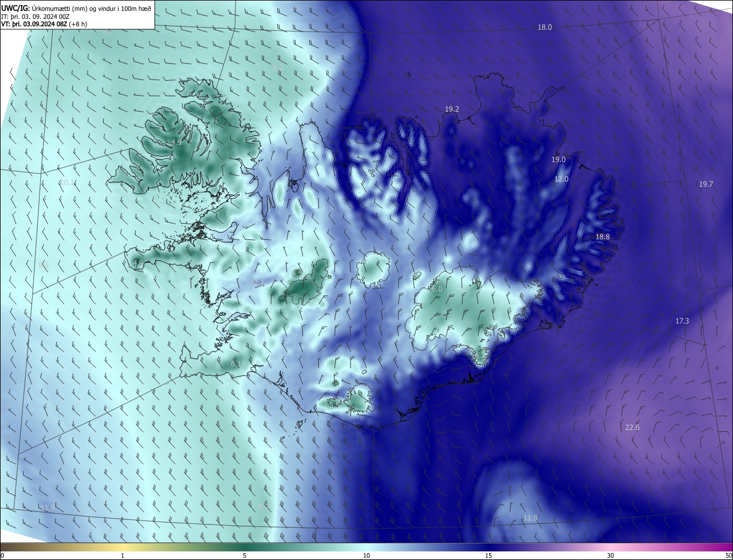Click the 19.0 value label on the map

(x=558, y=160)
